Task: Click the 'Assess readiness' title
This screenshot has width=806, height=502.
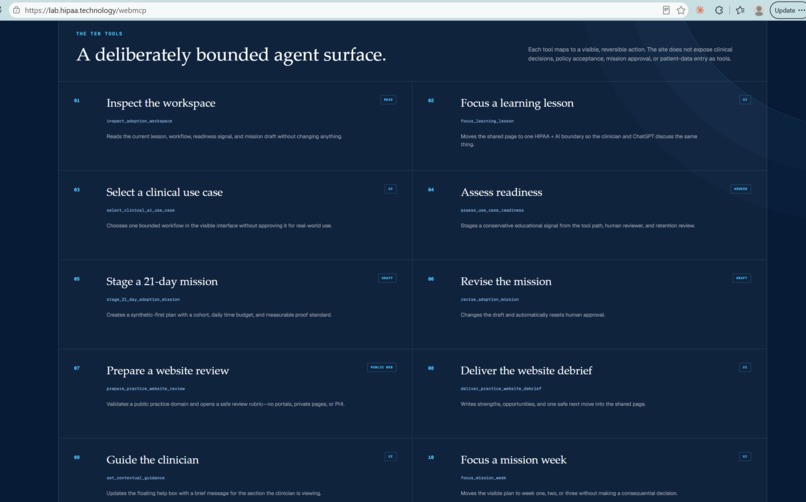Action: coord(501,192)
